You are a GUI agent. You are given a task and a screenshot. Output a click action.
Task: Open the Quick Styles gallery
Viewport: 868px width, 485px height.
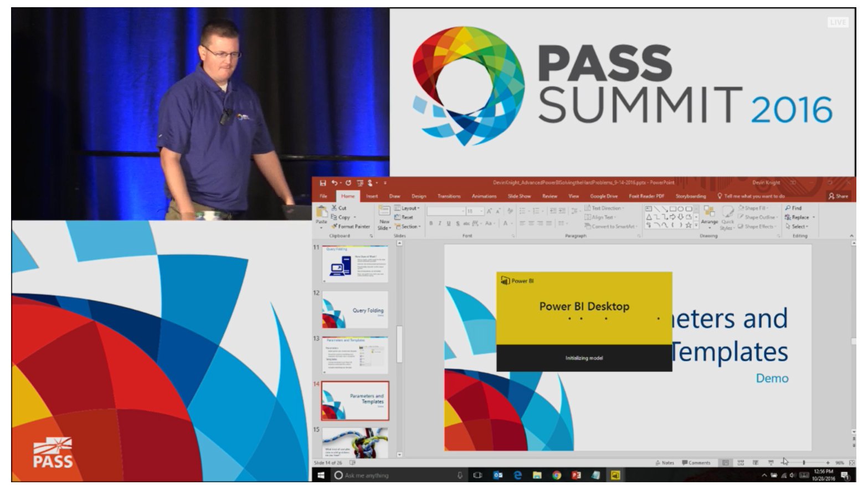click(x=727, y=218)
